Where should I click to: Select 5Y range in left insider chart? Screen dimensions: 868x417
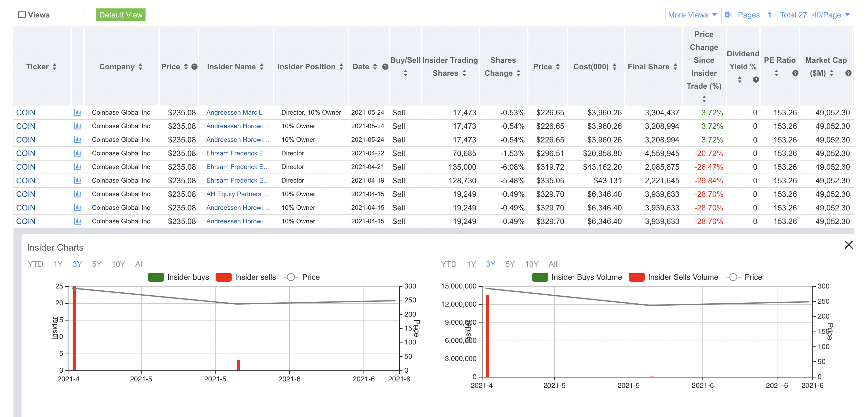(97, 264)
